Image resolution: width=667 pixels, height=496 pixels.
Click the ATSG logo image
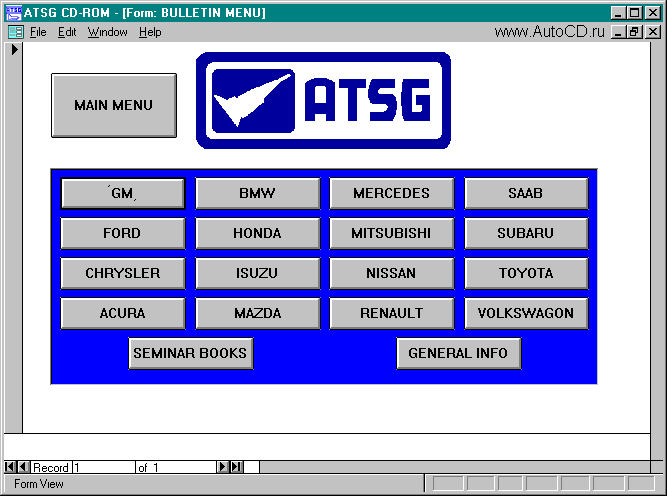tap(323, 101)
